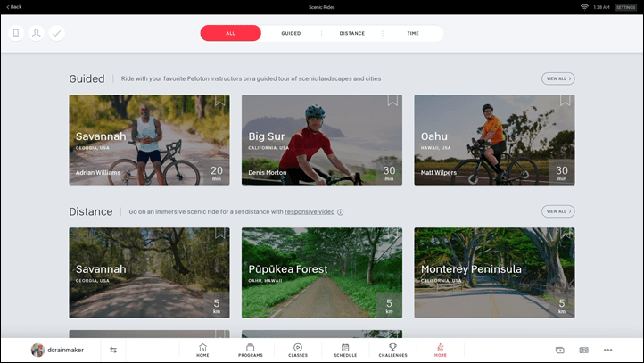Image resolution: width=644 pixels, height=363 pixels.
Task: Bookmark the Big Sur ride
Action: [392, 101]
